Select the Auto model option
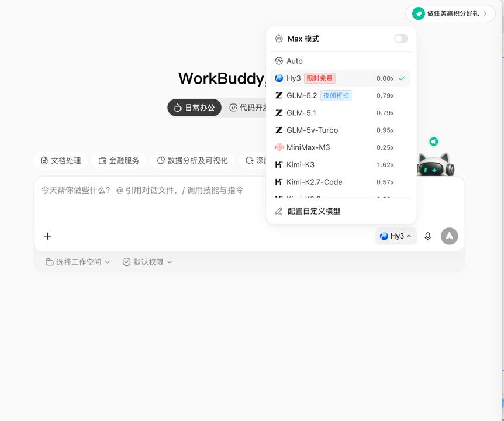The width and height of the screenshot is (504, 421). (340, 61)
